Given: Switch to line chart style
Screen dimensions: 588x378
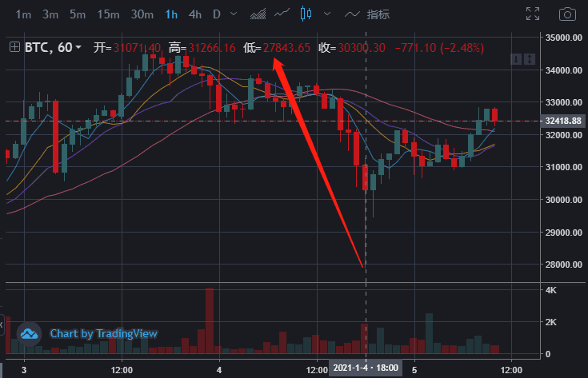Looking at the screenshot, I should pyautogui.click(x=282, y=14).
